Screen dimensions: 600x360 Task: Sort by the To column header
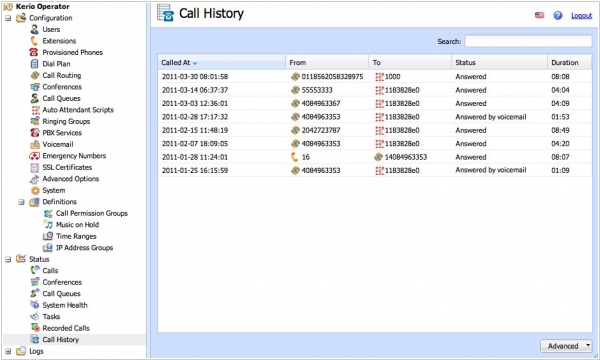pyautogui.click(x=410, y=62)
